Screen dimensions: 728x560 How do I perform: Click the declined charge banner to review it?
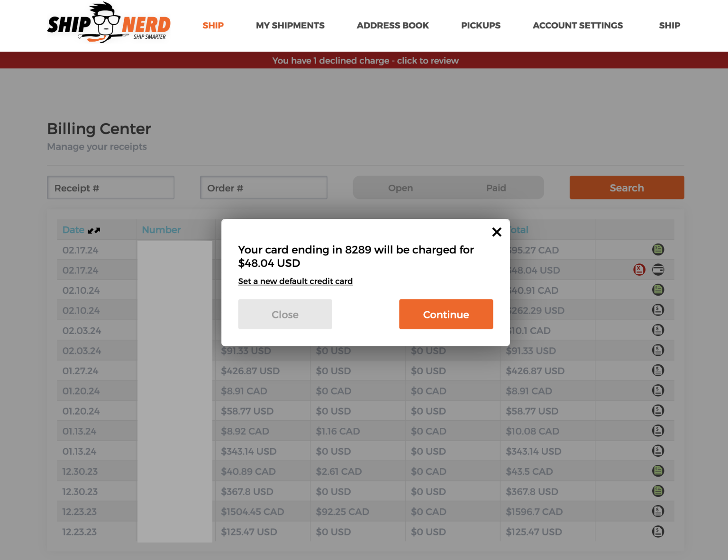(365, 60)
